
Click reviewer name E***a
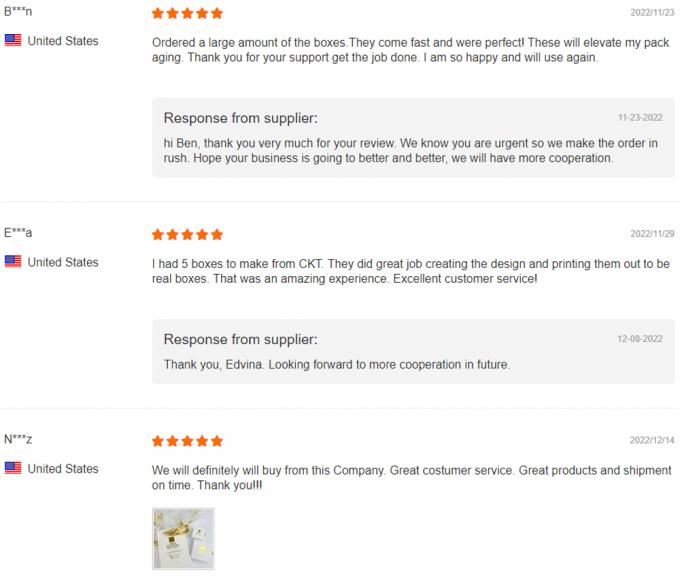(x=19, y=233)
